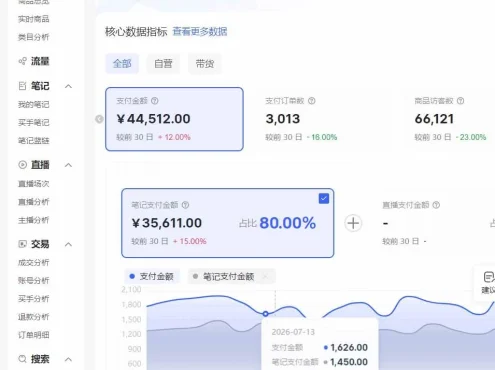
Task: Click the 搜索 magnifier icon
Action: tap(22, 359)
